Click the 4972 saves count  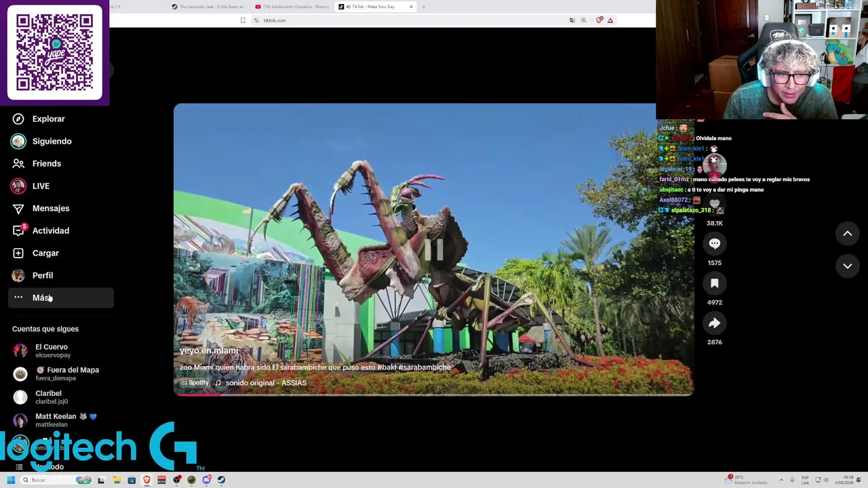point(714,303)
